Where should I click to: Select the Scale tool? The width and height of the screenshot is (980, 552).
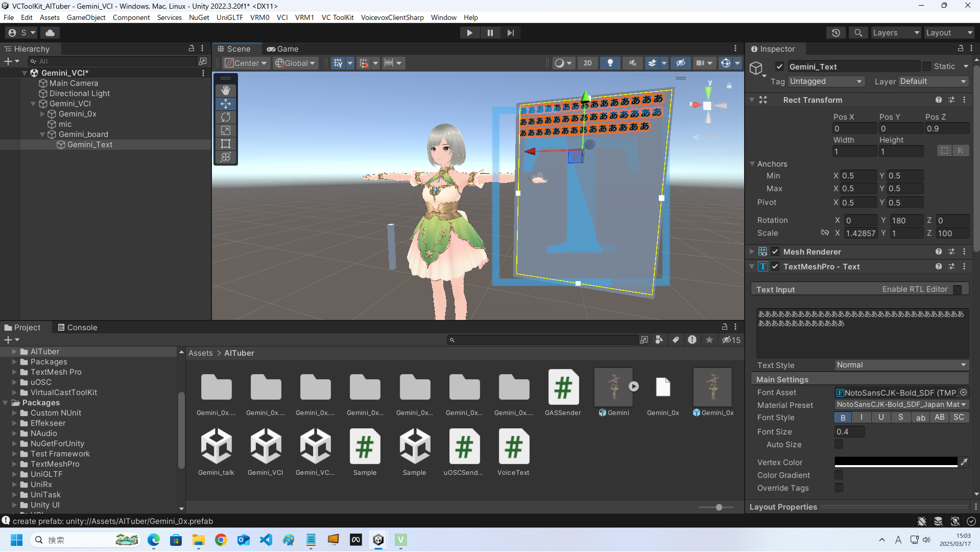click(225, 130)
